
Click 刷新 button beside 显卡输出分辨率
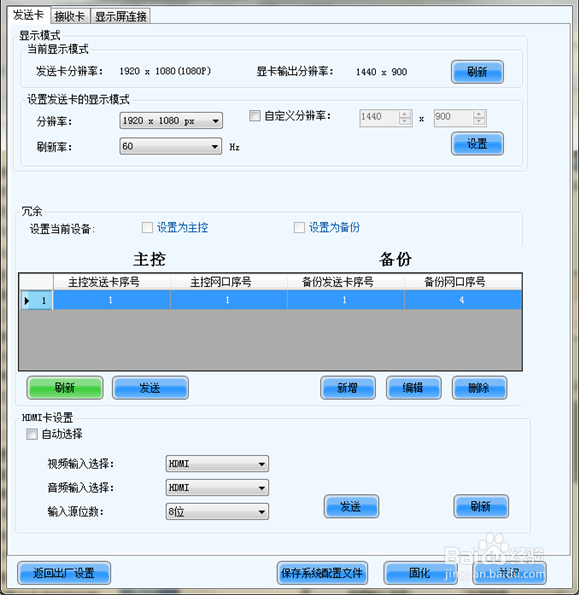477,72
